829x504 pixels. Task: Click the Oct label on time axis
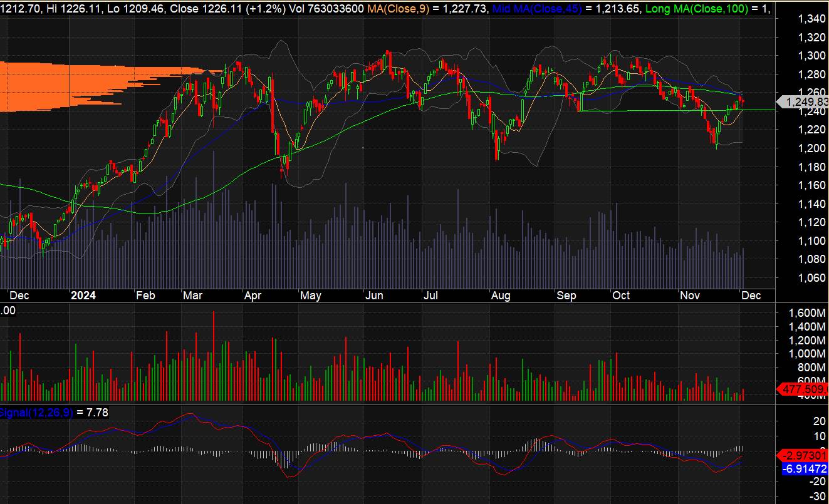coord(621,296)
